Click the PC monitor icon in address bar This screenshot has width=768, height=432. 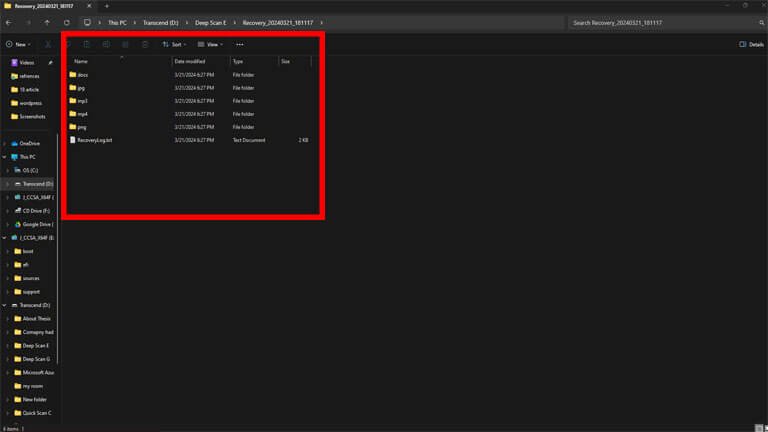pos(87,23)
